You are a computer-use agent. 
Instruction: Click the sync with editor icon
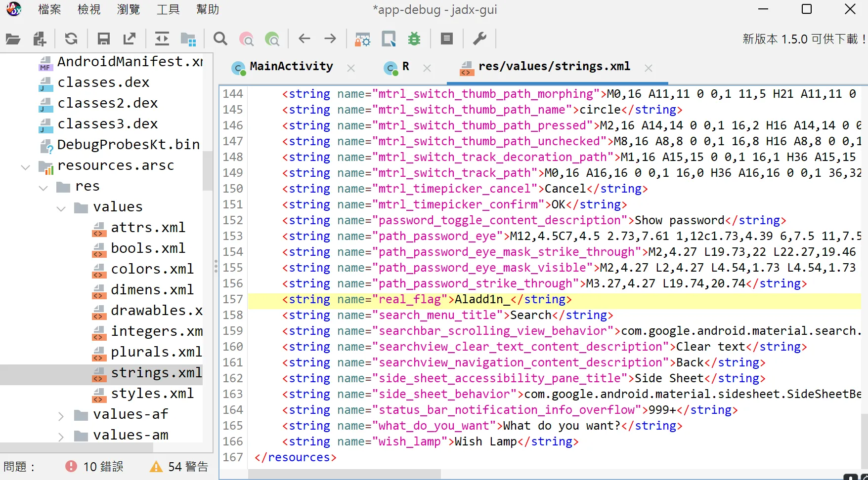pyautogui.click(x=162, y=39)
